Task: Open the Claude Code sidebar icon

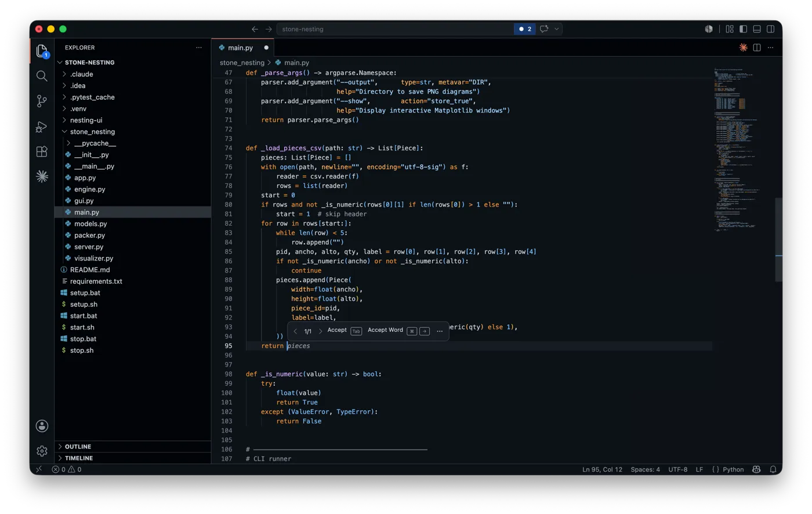Action: click(42, 176)
